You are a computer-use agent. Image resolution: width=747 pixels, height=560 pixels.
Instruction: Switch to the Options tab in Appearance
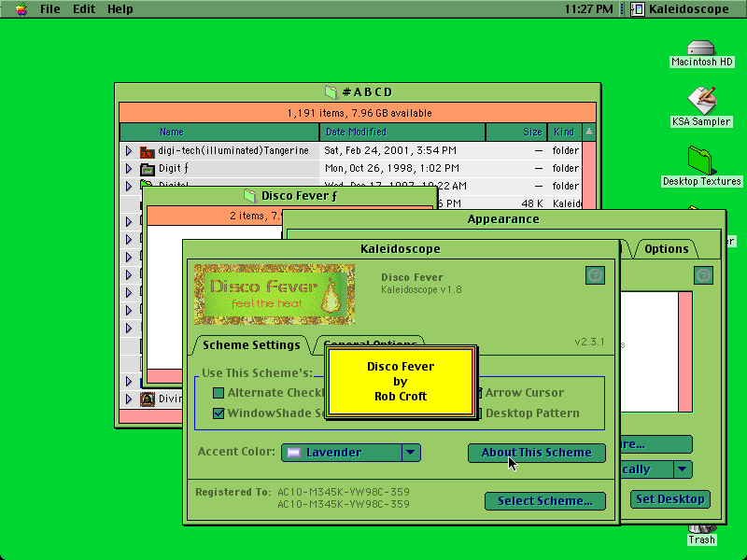pos(666,248)
